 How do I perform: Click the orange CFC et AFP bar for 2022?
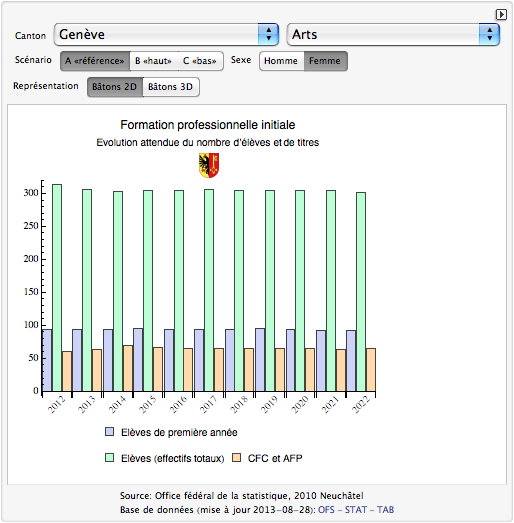pyautogui.click(x=371, y=370)
